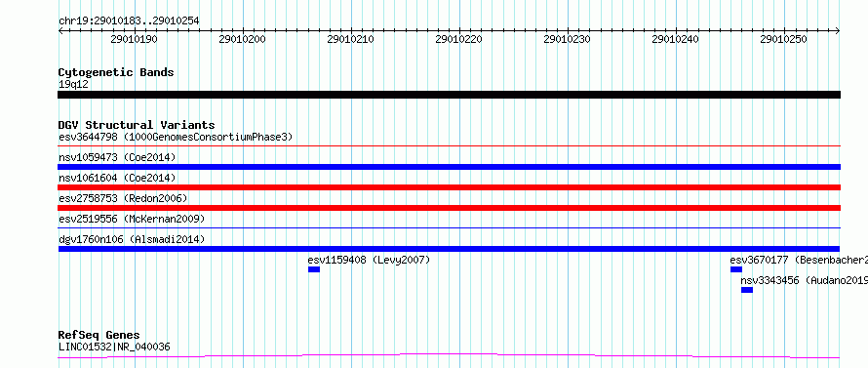Viewport: 868px width, 368px height.
Task: Click the thin blue esv2519556 variant line
Action: pos(449,227)
